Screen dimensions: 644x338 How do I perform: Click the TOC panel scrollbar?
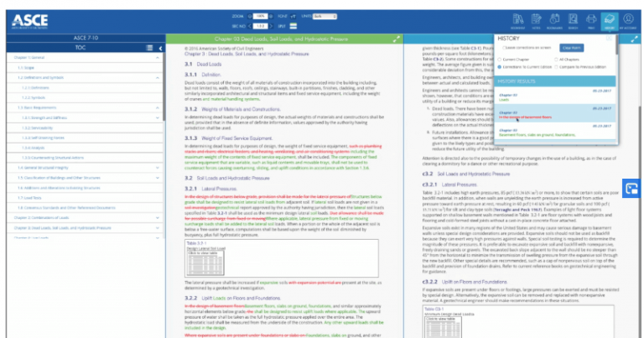[x=164, y=87]
